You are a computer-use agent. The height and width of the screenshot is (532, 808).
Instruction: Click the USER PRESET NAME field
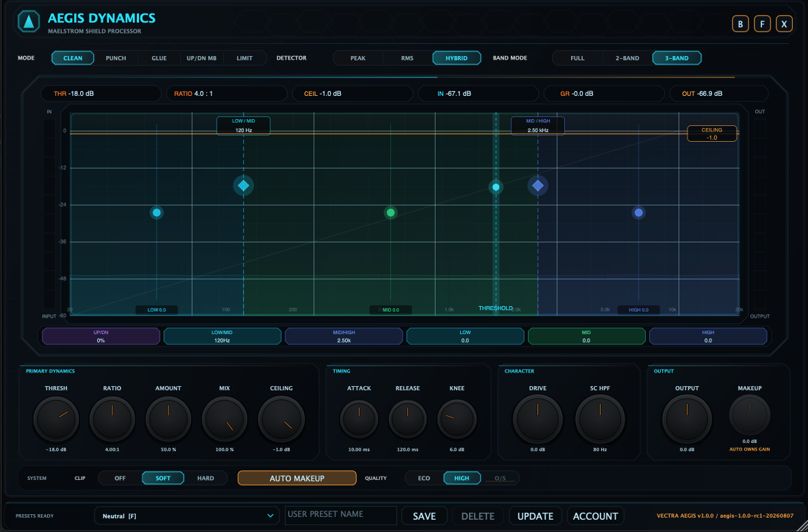(x=340, y=516)
